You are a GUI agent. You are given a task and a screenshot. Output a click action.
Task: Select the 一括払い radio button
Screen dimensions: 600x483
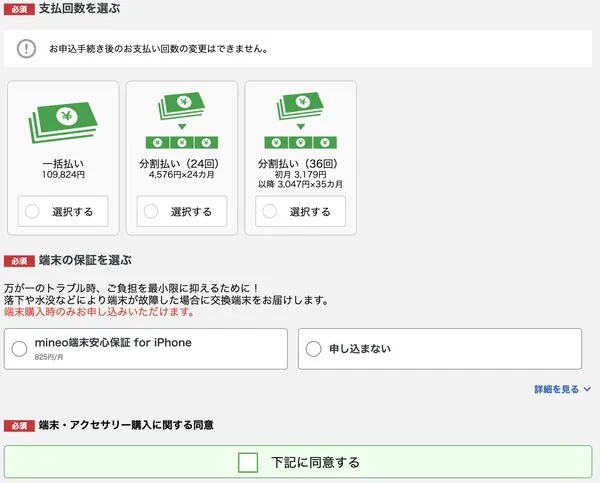(33, 211)
